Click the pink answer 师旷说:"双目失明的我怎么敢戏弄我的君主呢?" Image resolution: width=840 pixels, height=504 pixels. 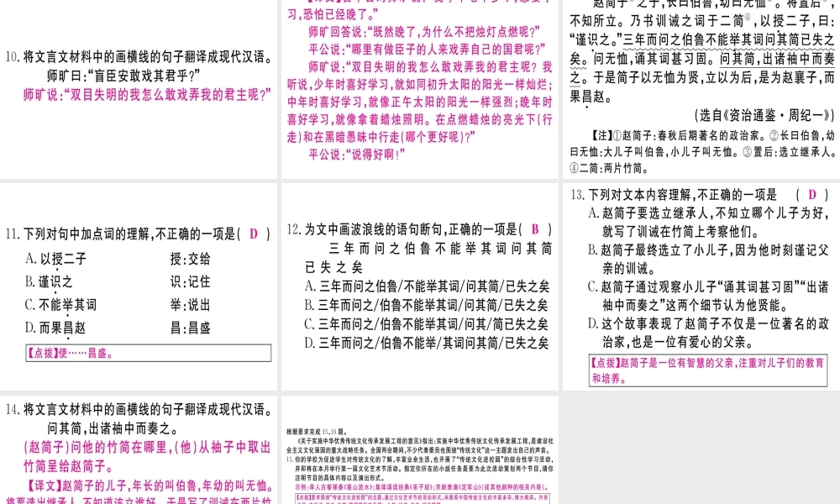coord(147,95)
